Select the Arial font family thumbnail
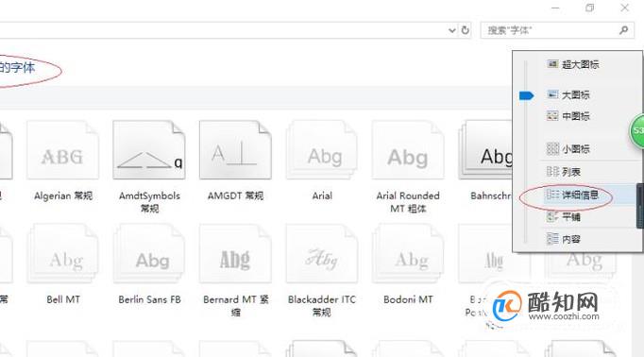This screenshot has width=644, height=357. [322, 150]
